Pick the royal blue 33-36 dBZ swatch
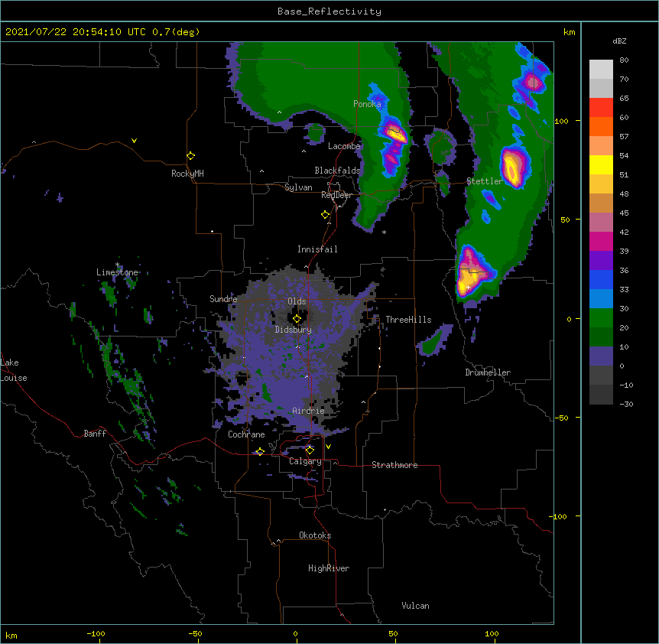The image size is (659, 644). pyautogui.click(x=601, y=280)
